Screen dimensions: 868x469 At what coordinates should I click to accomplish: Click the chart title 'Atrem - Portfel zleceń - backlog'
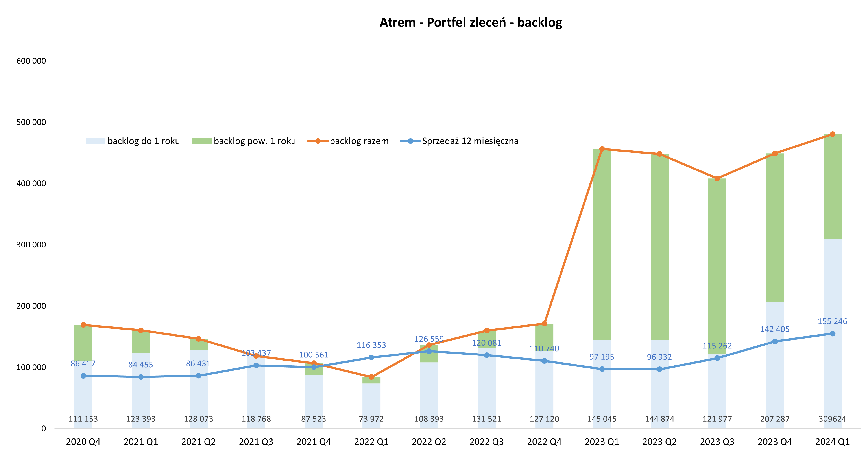pyautogui.click(x=471, y=23)
